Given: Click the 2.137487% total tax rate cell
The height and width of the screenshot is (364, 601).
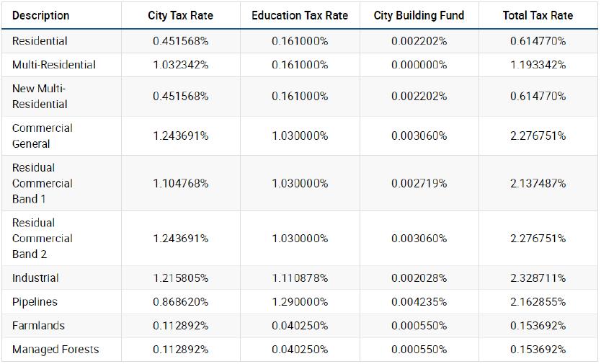Looking at the screenshot, I should click(538, 183).
